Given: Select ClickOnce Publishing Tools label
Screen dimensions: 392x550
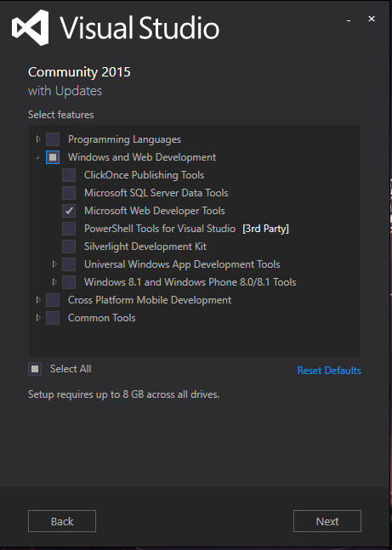Looking at the screenshot, I should coord(144,175).
